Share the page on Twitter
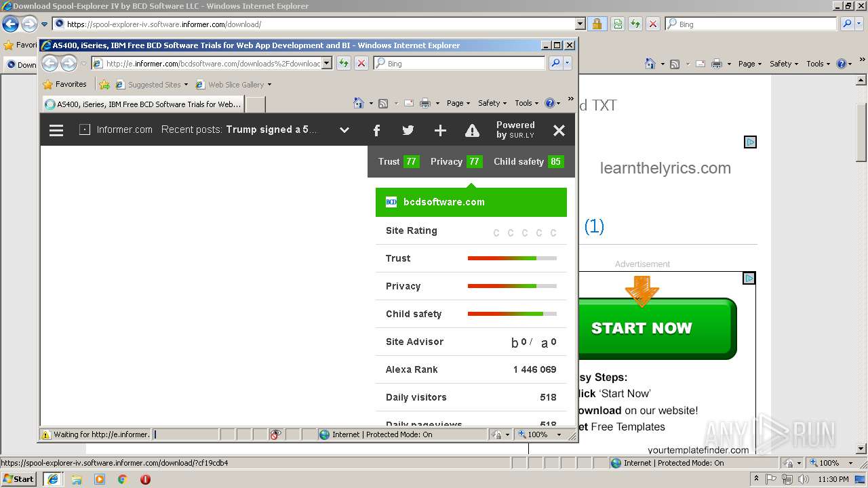The image size is (868, 488). (408, 130)
